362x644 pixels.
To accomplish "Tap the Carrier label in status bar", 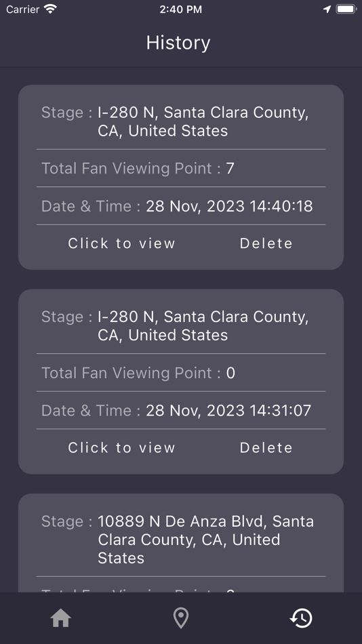I will tap(22, 9).
